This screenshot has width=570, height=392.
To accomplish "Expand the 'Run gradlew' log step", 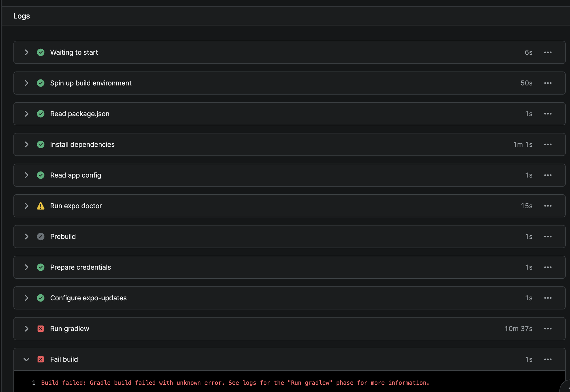I will [27, 328].
